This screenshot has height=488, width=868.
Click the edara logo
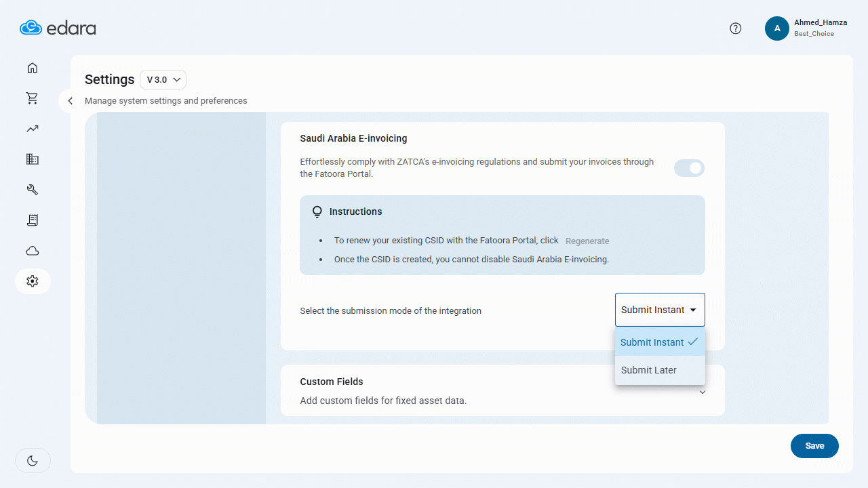(x=58, y=28)
